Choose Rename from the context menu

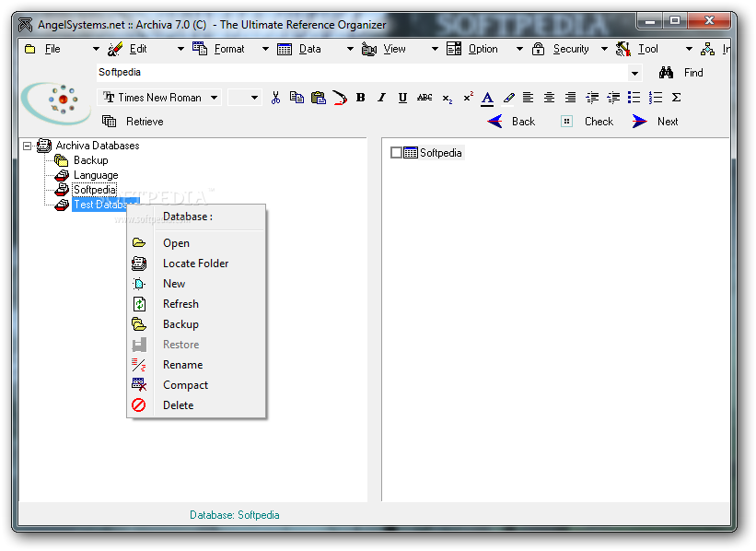(x=197, y=365)
